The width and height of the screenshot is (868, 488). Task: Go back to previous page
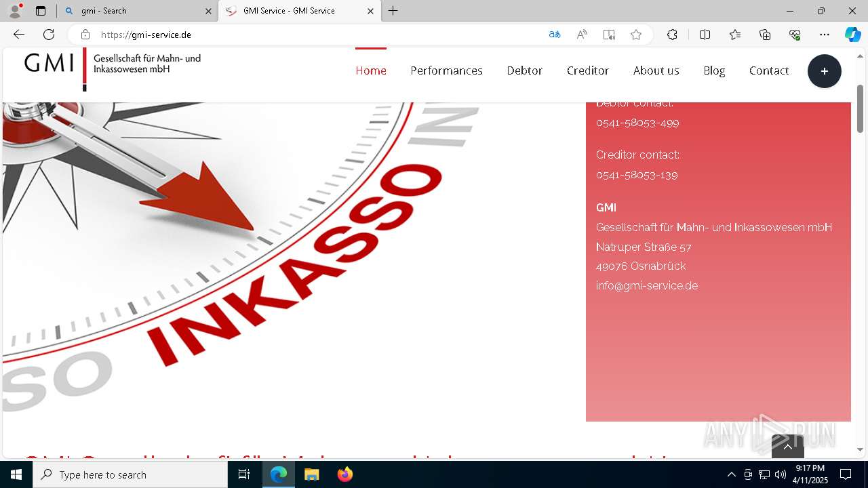click(x=19, y=35)
